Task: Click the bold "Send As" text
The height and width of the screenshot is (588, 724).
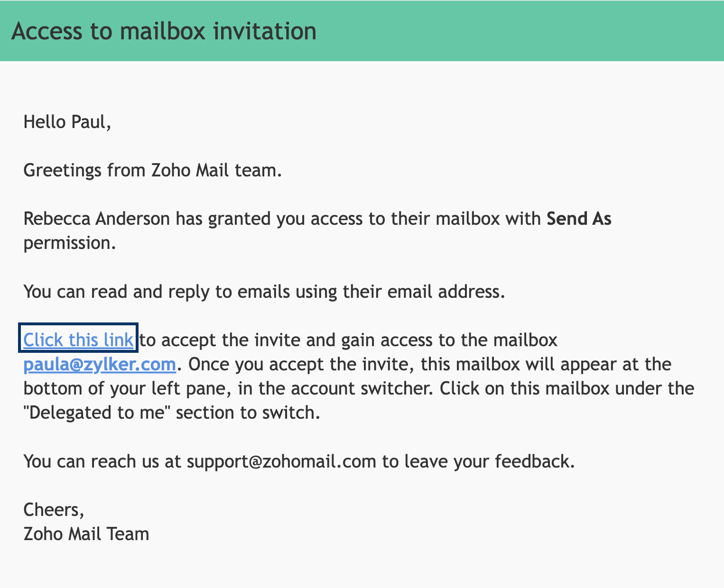Action: pyautogui.click(x=579, y=219)
